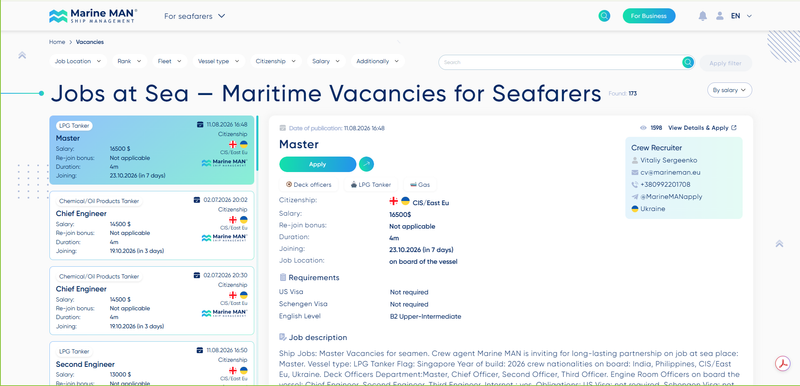Image resolution: width=800 pixels, height=386 pixels.
Task: Select the Second Engineer vacancy card
Action: pos(152,363)
